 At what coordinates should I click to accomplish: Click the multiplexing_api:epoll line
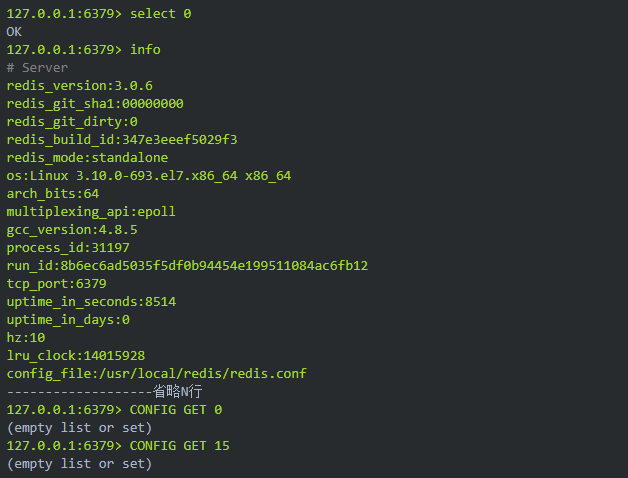point(90,212)
